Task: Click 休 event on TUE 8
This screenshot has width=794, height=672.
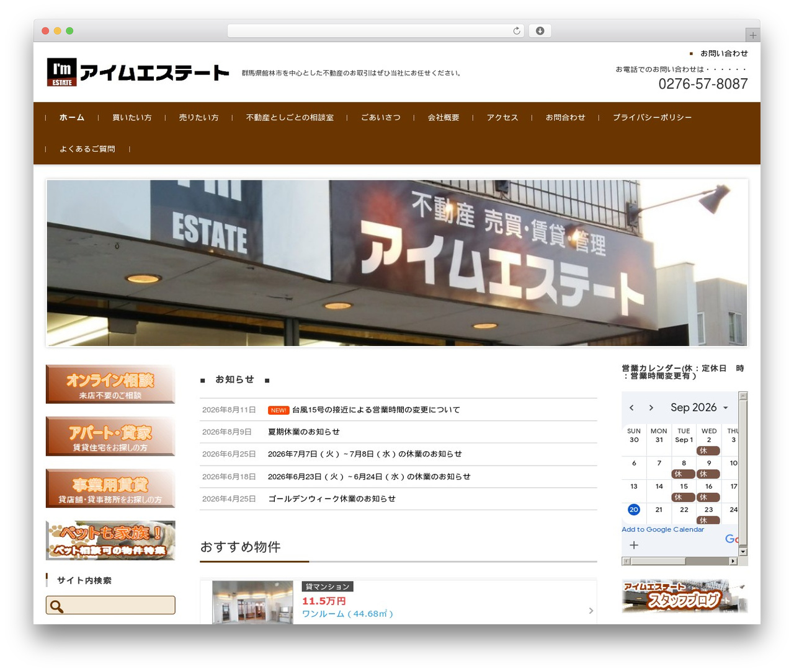Action: (x=683, y=474)
